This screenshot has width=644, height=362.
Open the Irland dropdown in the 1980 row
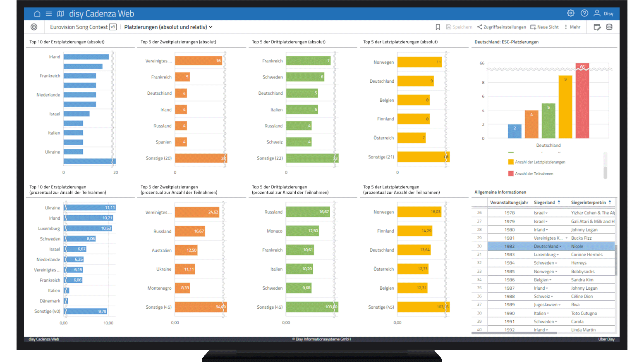tap(547, 230)
